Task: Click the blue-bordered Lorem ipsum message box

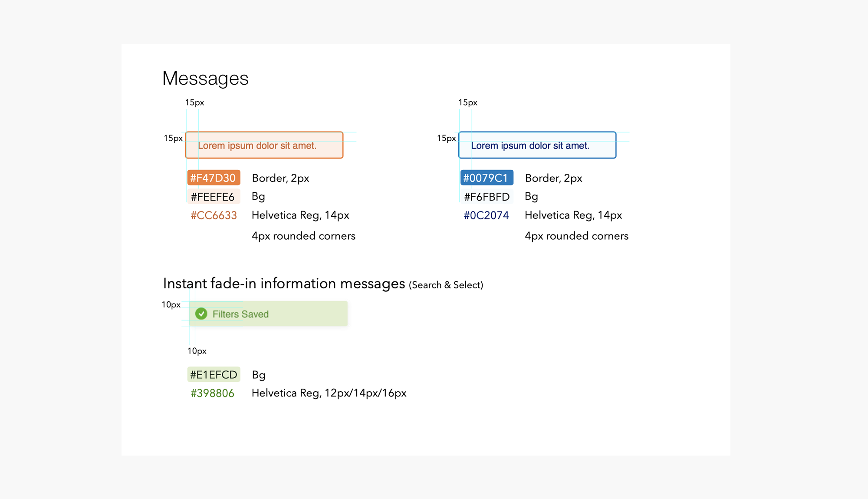Action: 537,145
